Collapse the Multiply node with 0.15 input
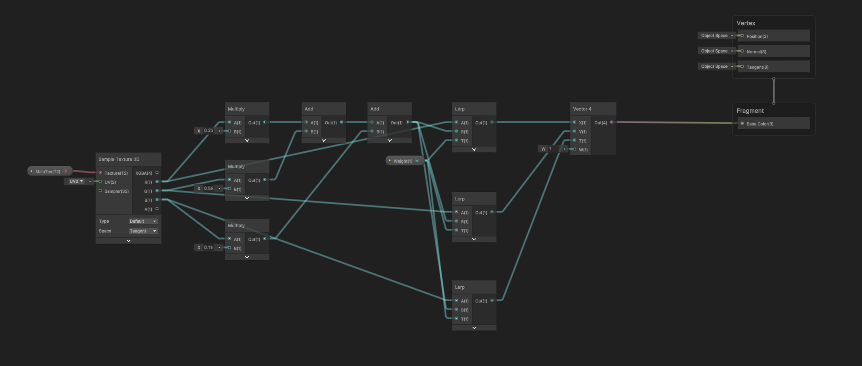 [247, 257]
